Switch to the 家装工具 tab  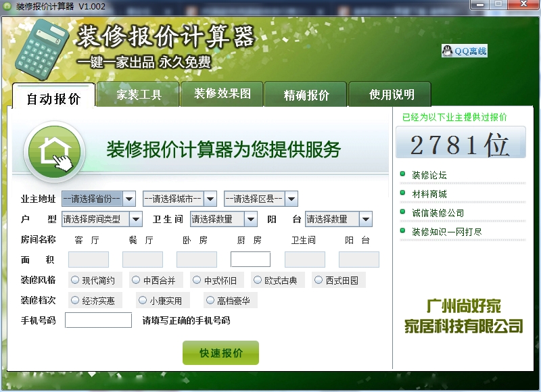coord(138,95)
